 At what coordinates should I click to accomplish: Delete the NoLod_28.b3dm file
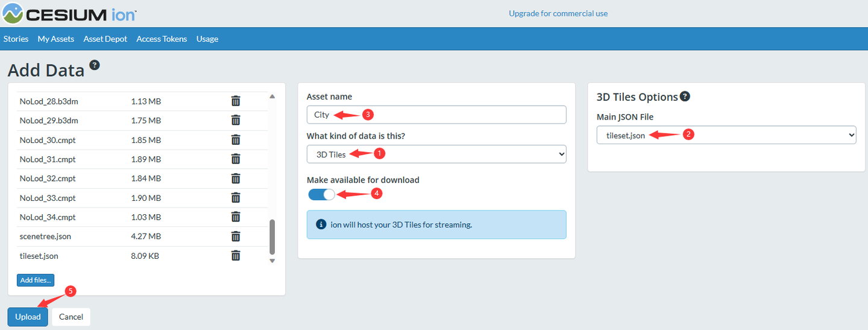click(236, 101)
